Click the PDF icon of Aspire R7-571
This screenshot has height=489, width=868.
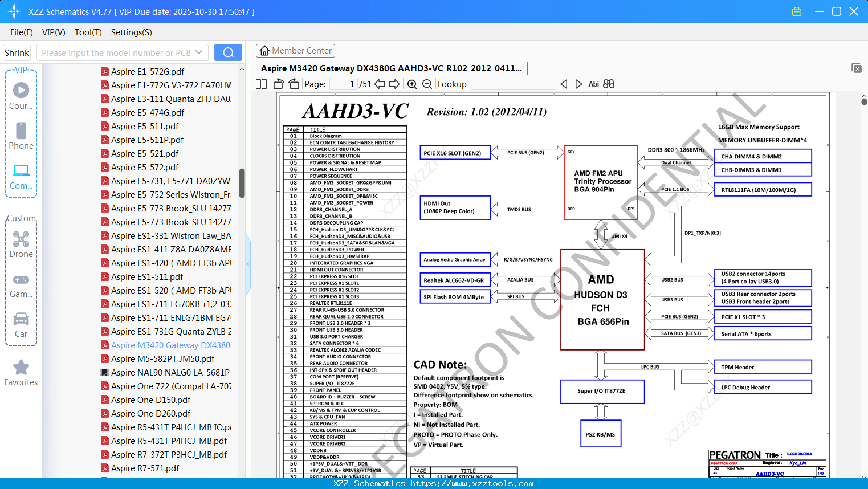tap(105, 468)
